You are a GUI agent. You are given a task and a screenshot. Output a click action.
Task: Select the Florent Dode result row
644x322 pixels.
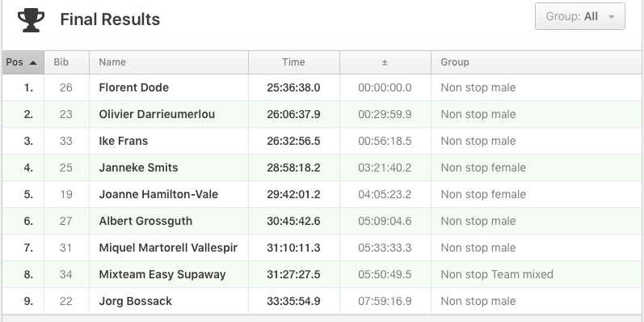coord(322,87)
